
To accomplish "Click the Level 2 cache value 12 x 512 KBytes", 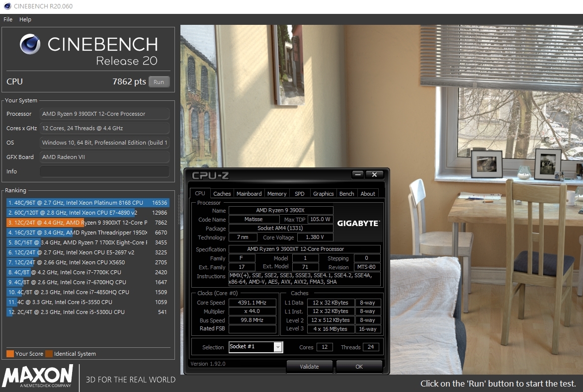I will point(330,320).
